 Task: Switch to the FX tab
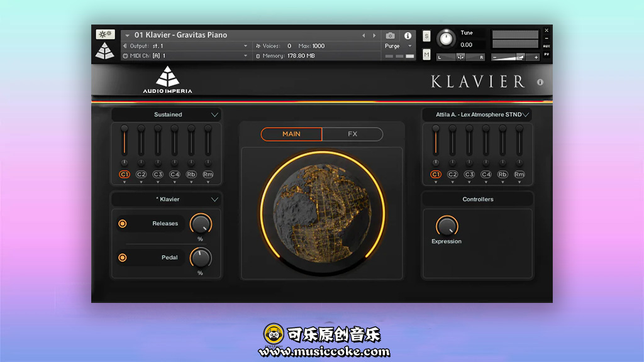(352, 134)
